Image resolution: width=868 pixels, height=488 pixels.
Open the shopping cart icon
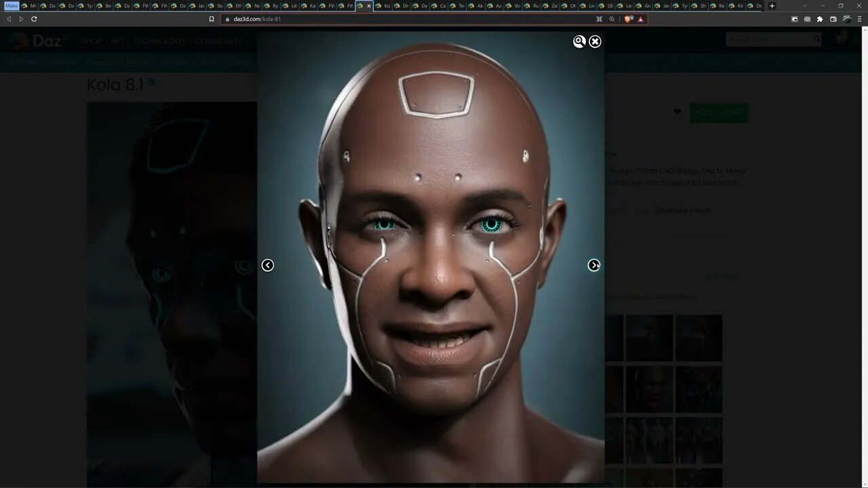[x=842, y=39]
